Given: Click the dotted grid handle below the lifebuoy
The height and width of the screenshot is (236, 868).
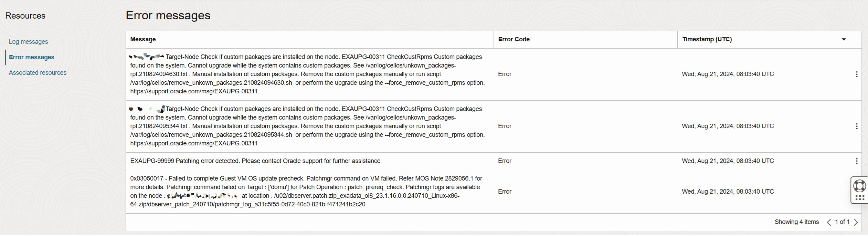Looking at the screenshot, I should (x=860, y=198).
